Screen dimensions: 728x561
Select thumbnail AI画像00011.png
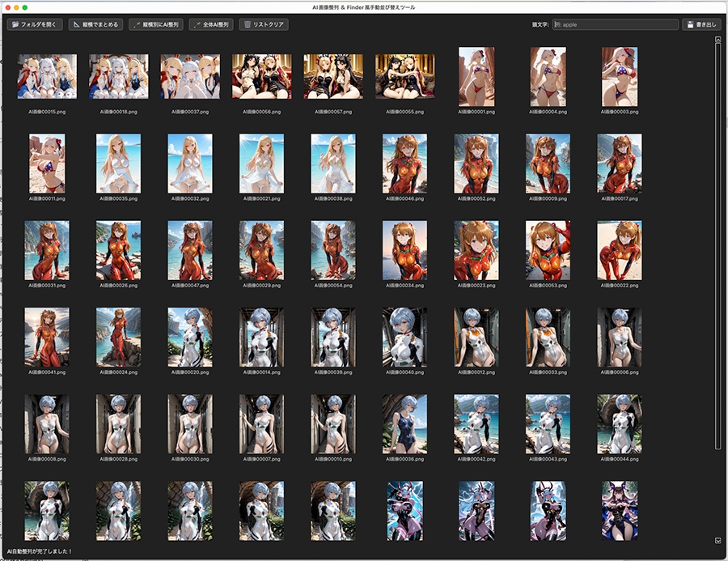coord(47,164)
